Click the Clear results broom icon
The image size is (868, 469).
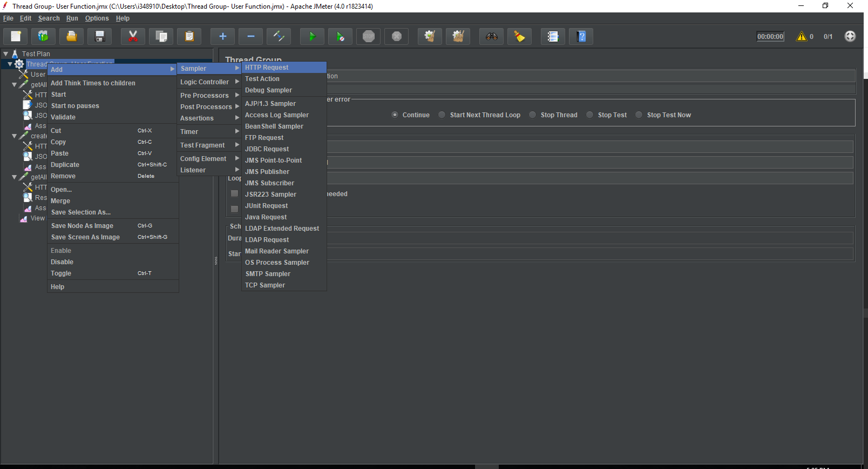coord(430,36)
